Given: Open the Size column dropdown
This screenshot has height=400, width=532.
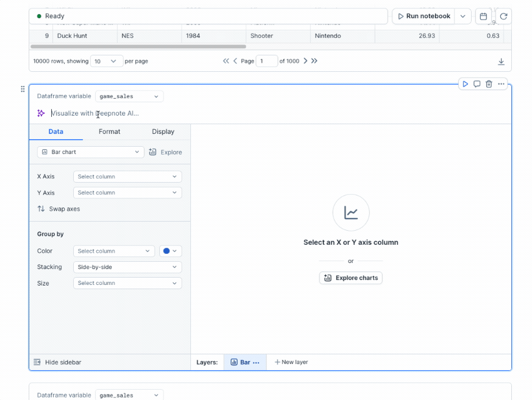Looking at the screenshot, I should pos(127,283).
